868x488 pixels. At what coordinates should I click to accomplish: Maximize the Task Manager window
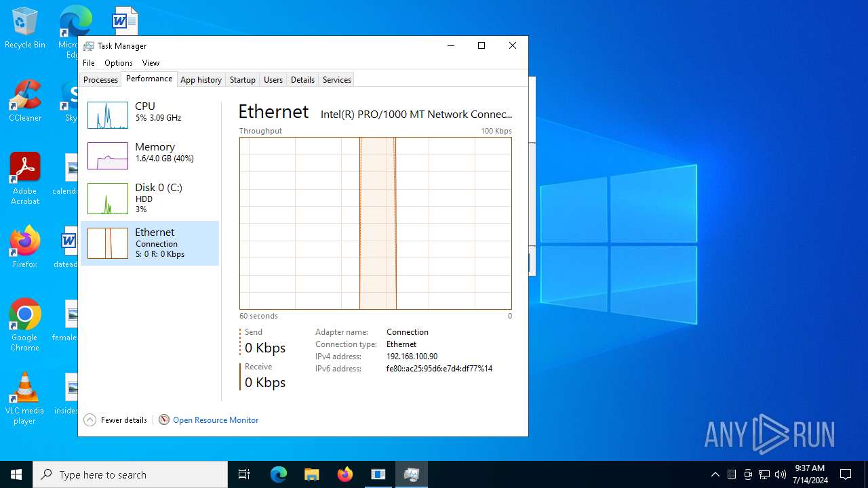coord(481,45)
